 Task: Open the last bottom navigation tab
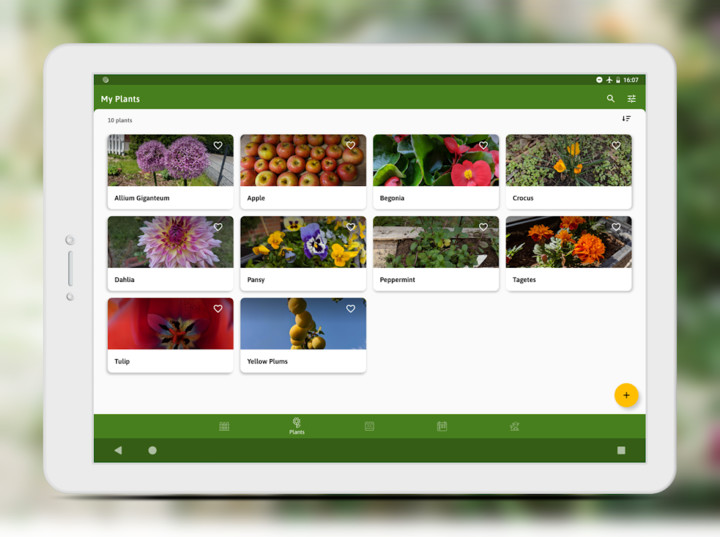[514, 426]
